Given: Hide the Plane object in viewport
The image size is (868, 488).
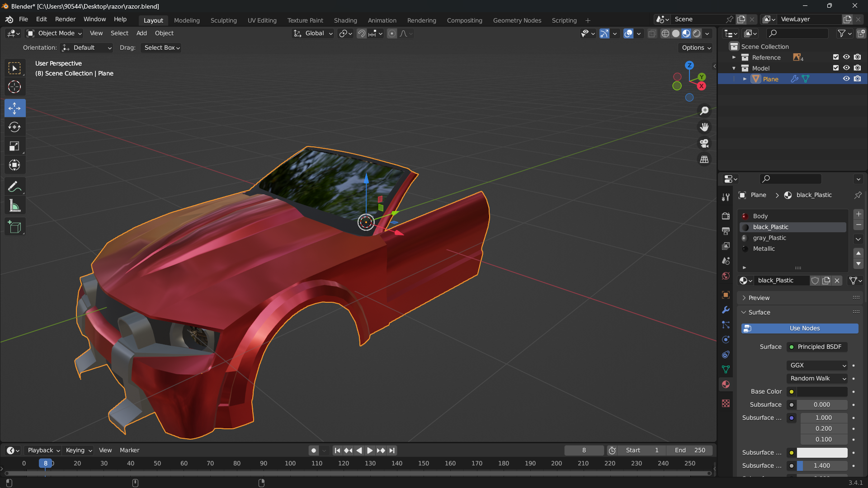Looking at the screenshot, I should coord(846,79).
